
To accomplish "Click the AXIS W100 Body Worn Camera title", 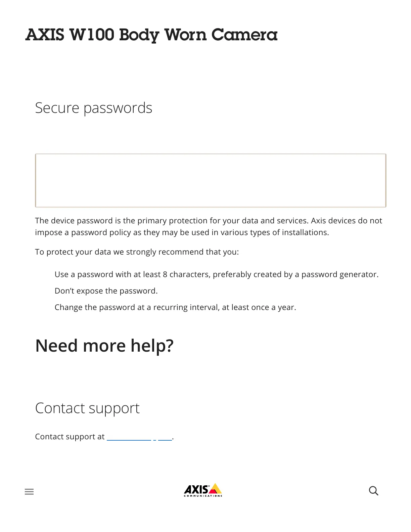I will (151, 35).
